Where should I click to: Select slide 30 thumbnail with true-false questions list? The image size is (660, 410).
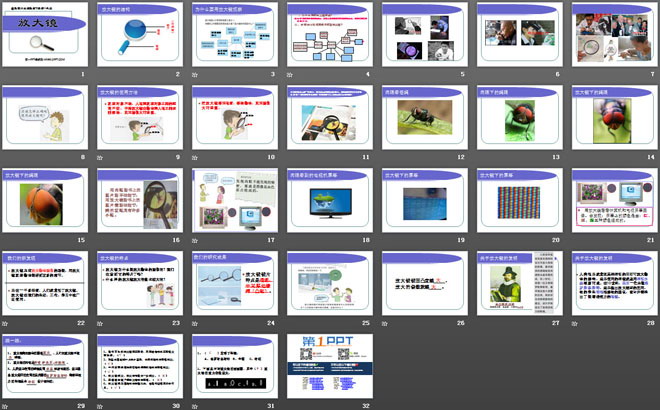(140, 366)
